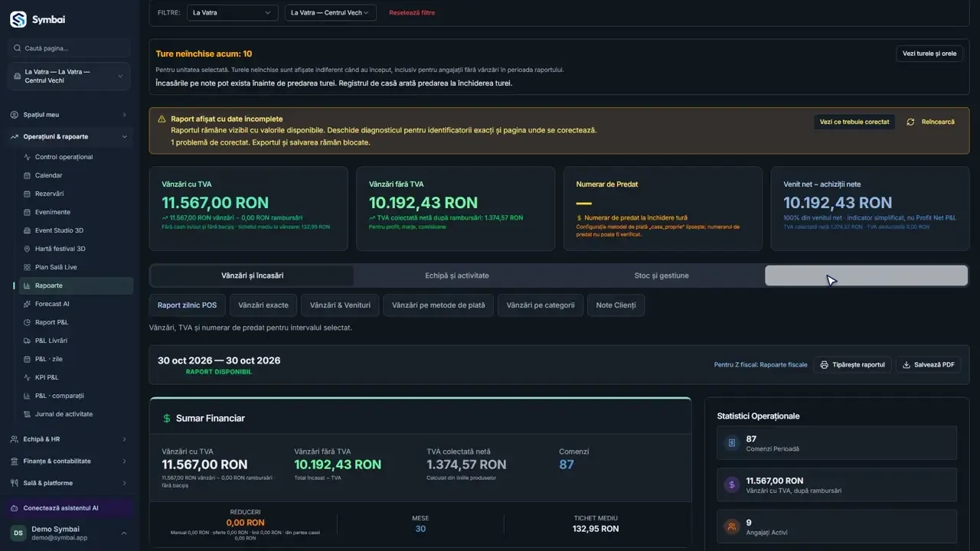This screenshot has height=551, width=980.
Task: Click Vezi turele și orele button
Action: pos(929,54)
